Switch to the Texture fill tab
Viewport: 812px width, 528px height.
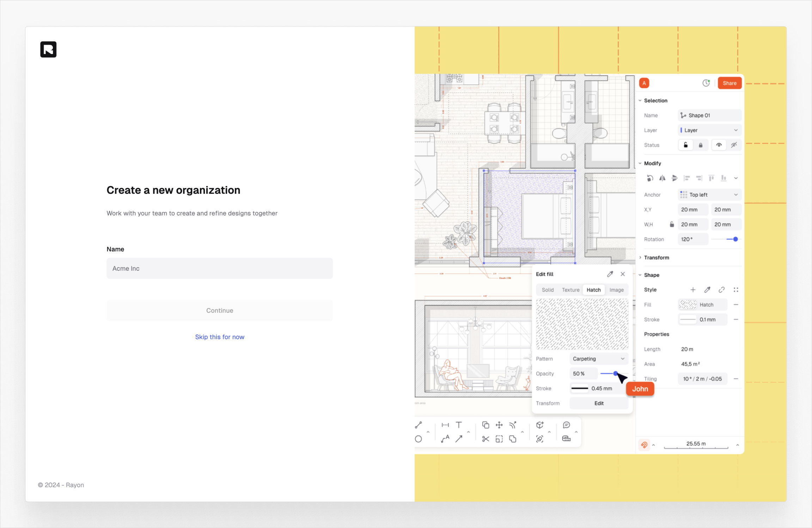click(x=570, y=290)
